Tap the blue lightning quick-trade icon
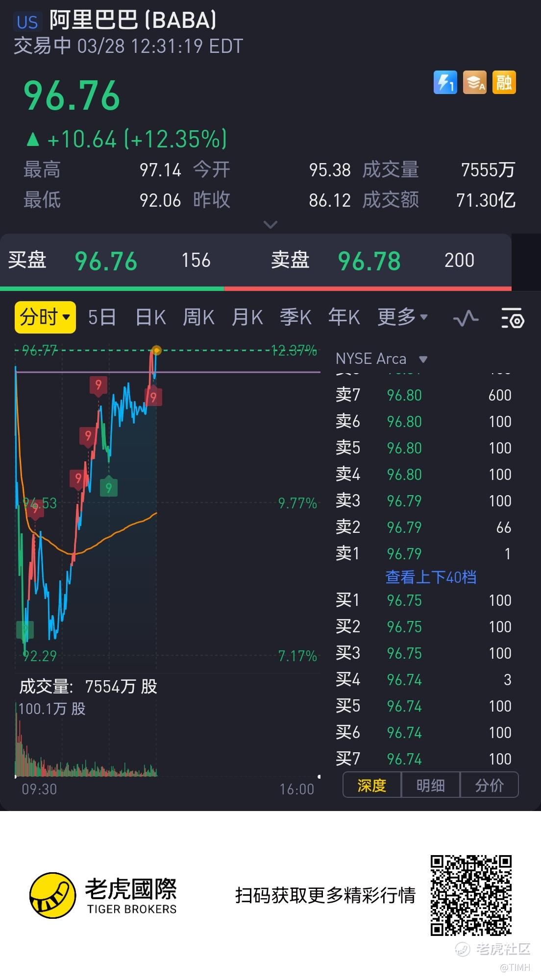 coord(445,82)
